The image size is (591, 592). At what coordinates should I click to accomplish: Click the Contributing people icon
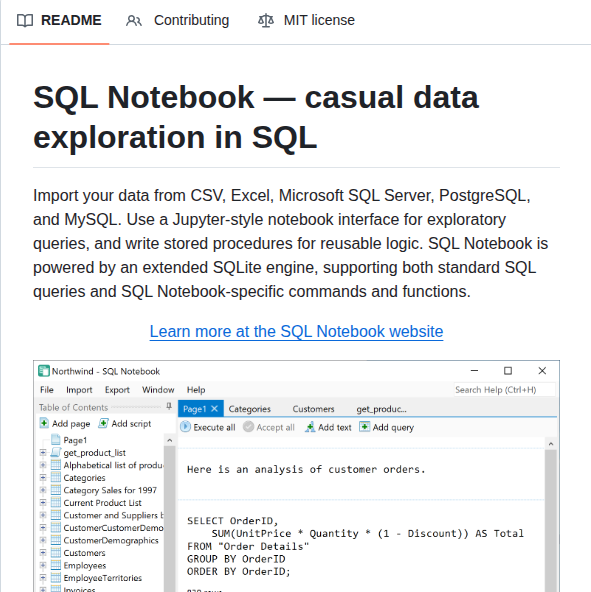134,21
